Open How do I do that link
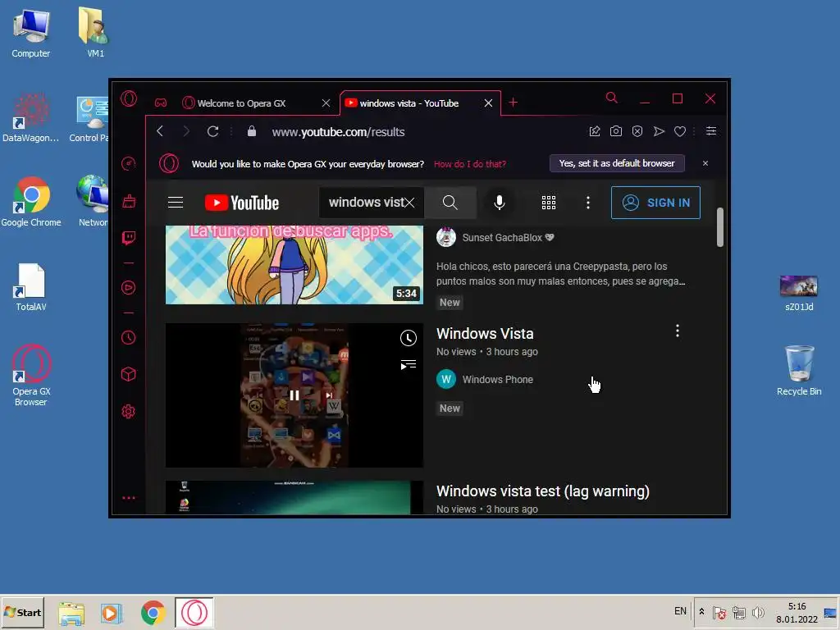 click(x=470, y=164)
